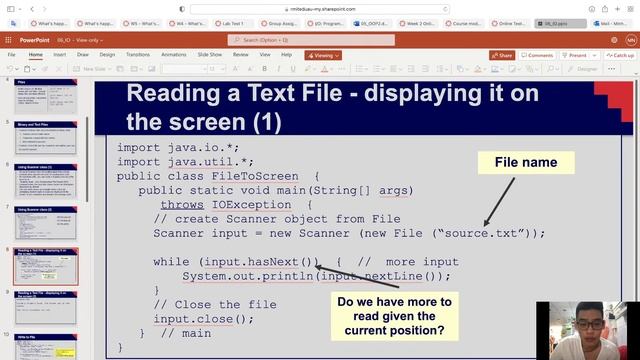The width and height of the screenshot is (640, 360).
Task: Switch to the Transitions tab
Action: pyautogui.click(x=138, y=55)
